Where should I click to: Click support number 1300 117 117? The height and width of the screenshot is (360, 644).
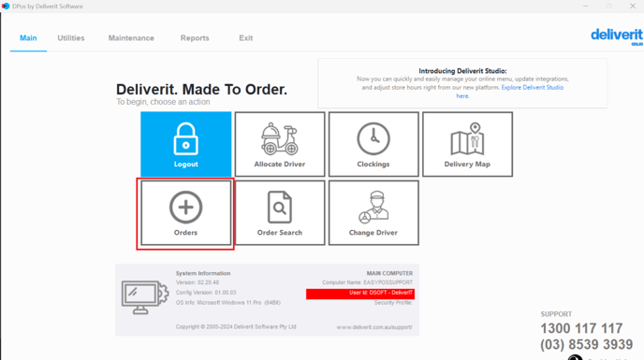(x=581, y=328)
